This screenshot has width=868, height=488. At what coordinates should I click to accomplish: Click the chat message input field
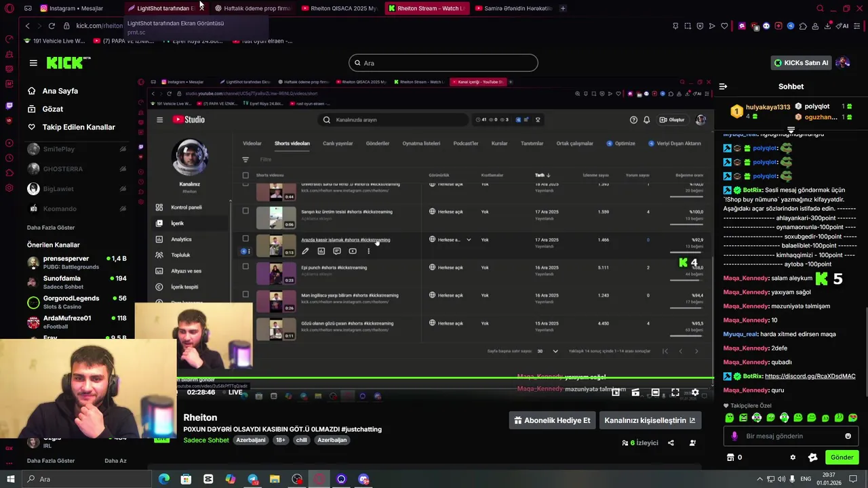pos(791,436)
